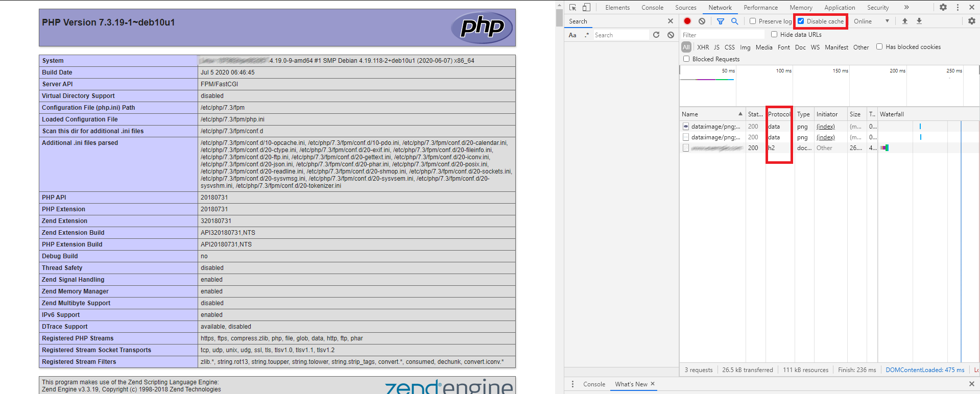Switch to the Sources tab
Image resolution: width=980 pixels, height=394 pixels.
685,7
